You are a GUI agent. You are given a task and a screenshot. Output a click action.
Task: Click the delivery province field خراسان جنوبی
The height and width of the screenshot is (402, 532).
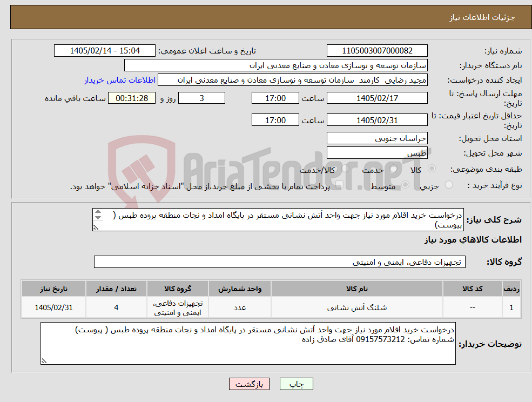click(x=377, y=138)
